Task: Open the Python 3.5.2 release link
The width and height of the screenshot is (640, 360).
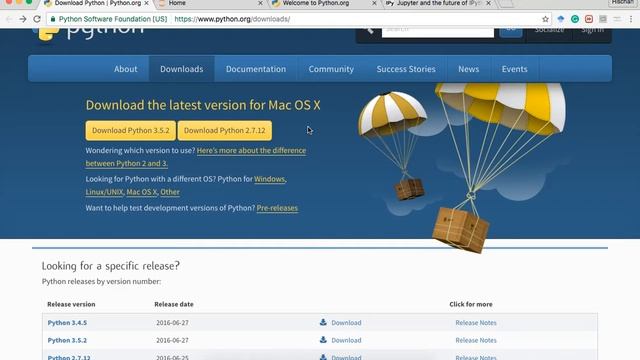Action: coord(67,340)
